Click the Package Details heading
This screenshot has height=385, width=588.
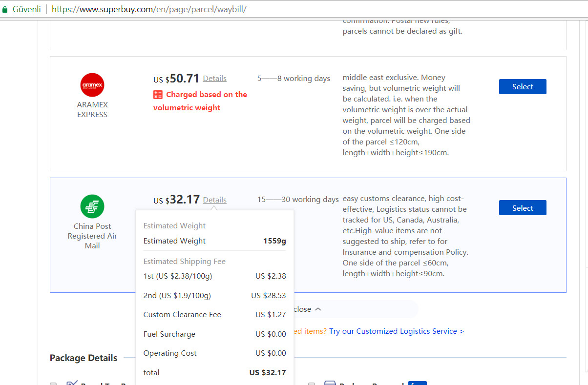coord(84,358)
